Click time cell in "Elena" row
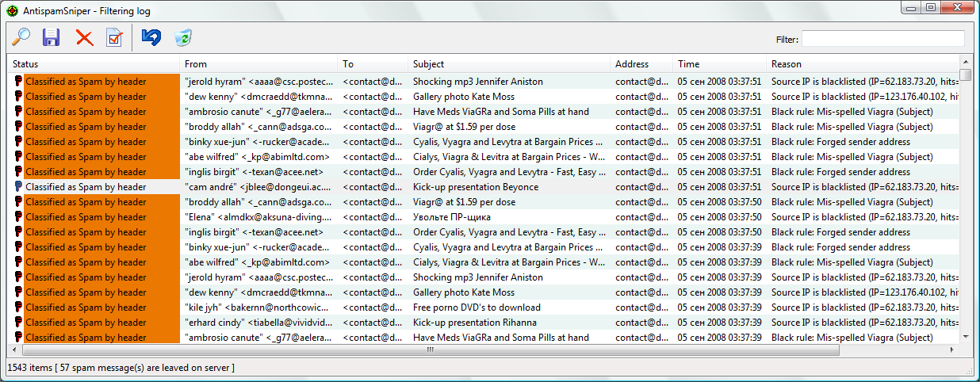 pyautogui.click(x=720, y=217)
